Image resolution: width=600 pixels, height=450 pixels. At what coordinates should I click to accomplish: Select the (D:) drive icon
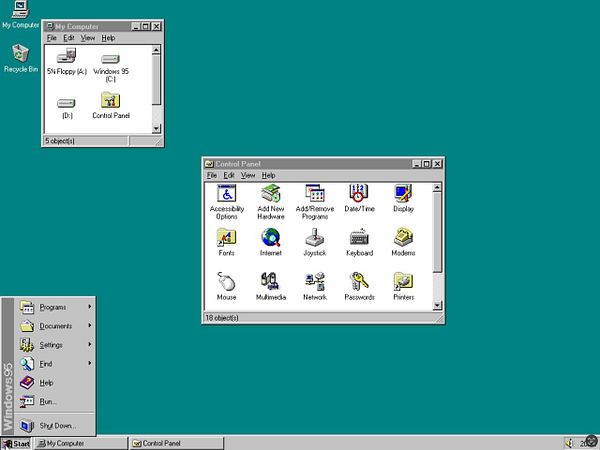click(x=67, y=109)
